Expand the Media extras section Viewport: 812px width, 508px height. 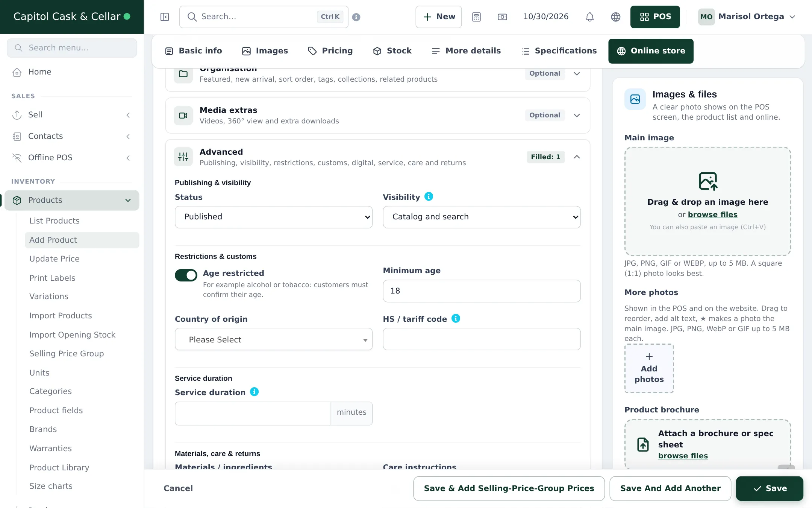[x=577, y=116]
